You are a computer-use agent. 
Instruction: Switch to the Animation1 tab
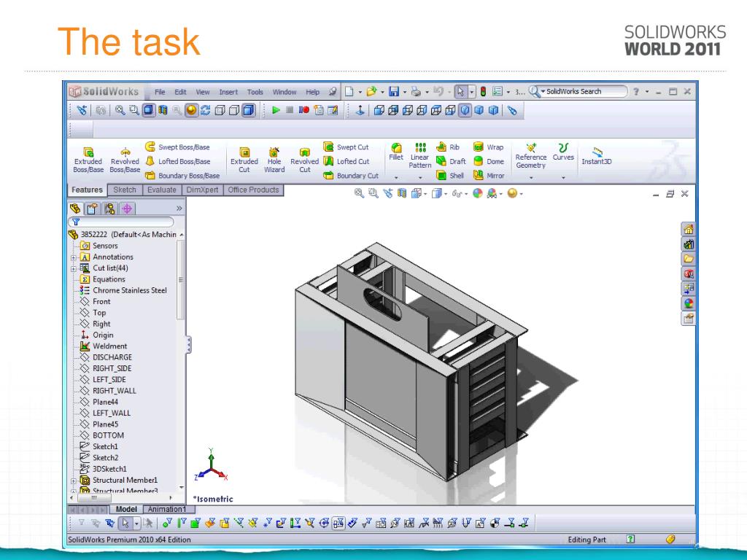click(166, 509)
